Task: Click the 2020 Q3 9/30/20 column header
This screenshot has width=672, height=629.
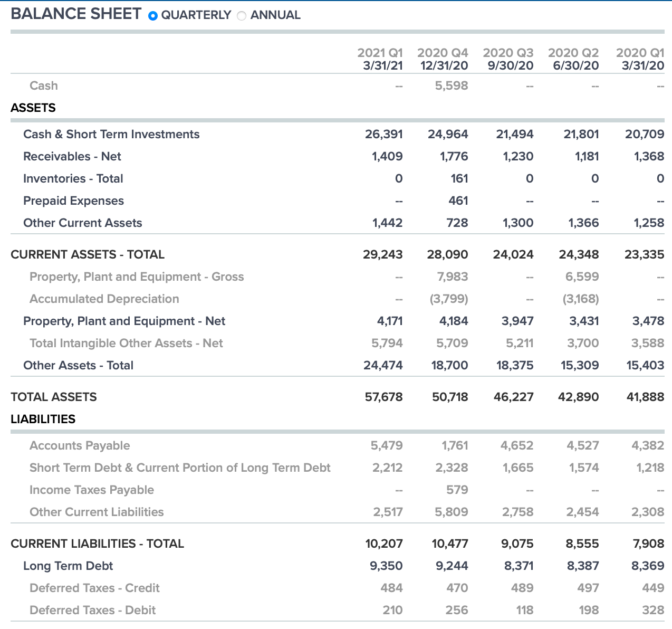Action: (508, 59)
